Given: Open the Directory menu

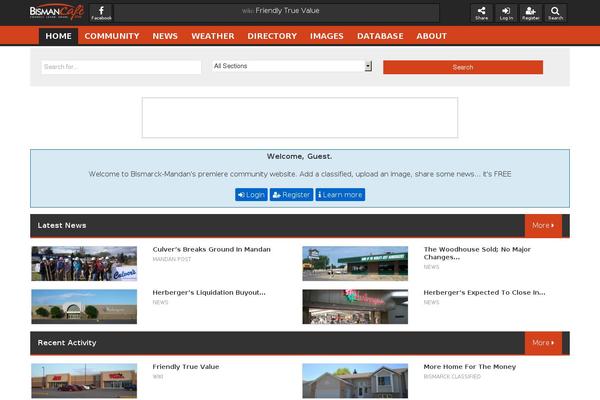Looking at the screenshot, I should pos(272,36).
